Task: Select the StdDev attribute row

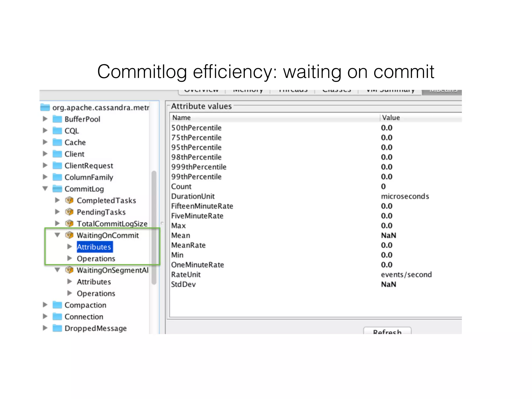Action: [x=316, y=284]
